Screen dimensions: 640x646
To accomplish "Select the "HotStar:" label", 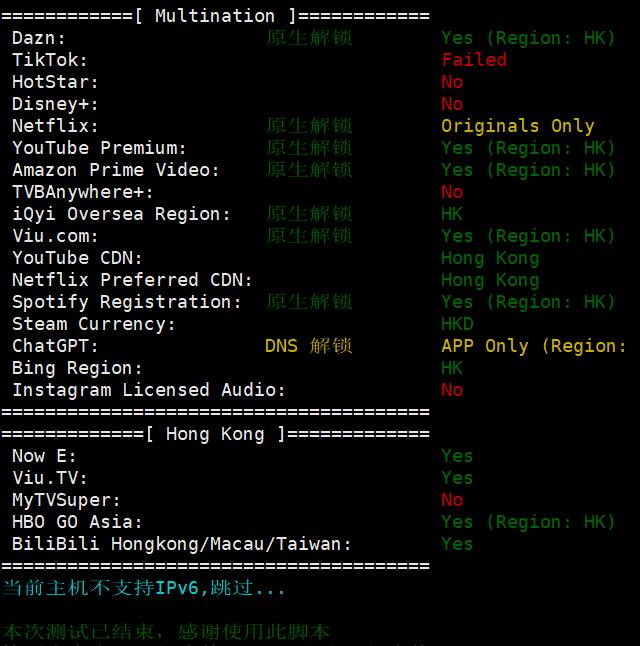I will pos(55,82).
